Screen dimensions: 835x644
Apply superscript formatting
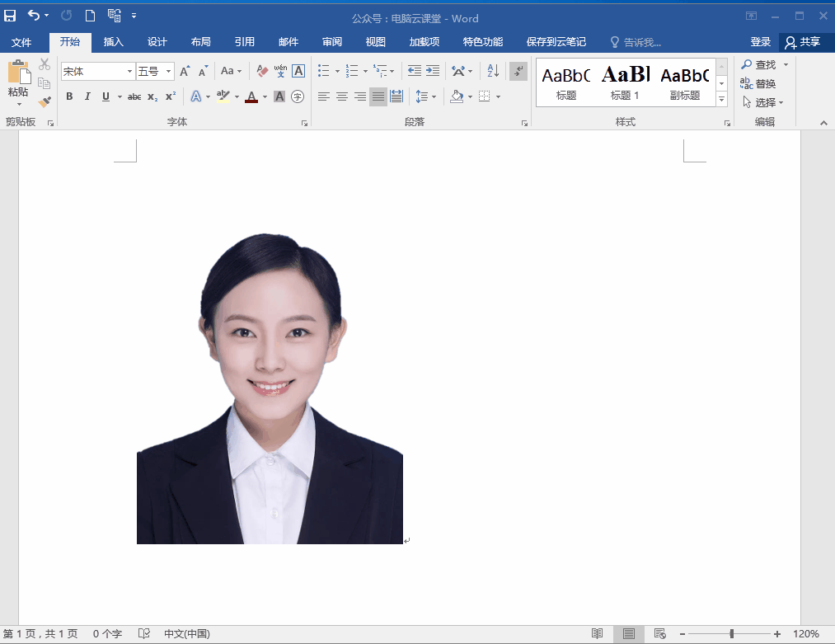[171, 96]
